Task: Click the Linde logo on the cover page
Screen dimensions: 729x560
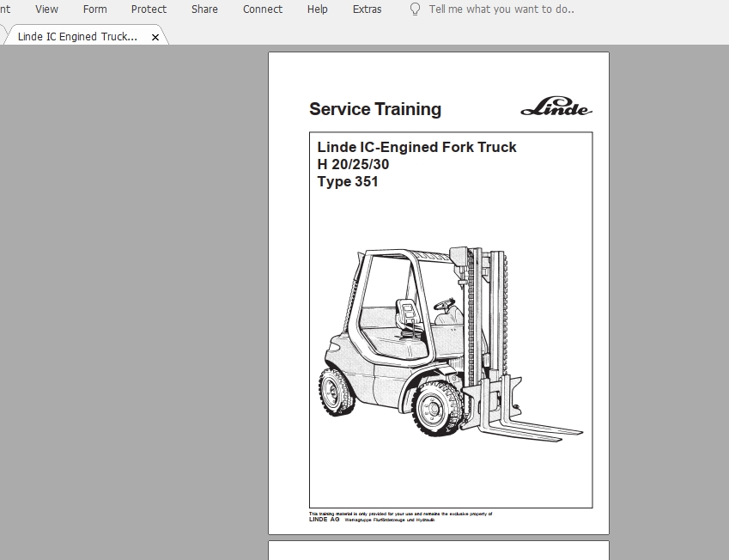Action: [x=558, y=107]
